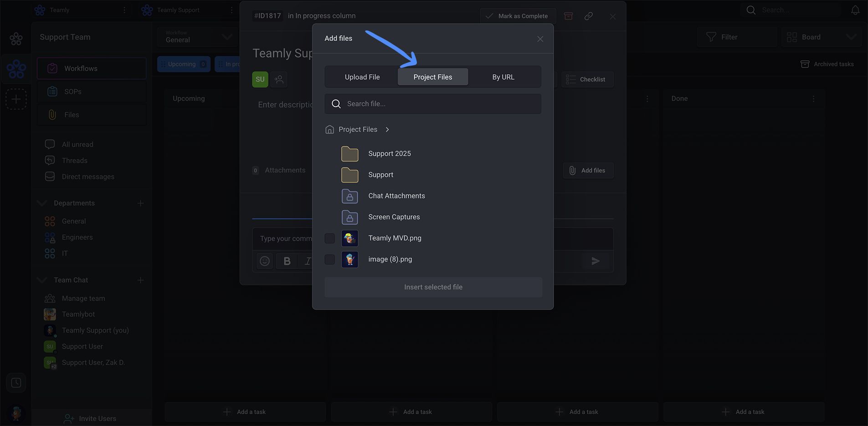The width and height of the screenshot is (868, 426).
Task: Open the Screen Captures locked folder
Action: click(x=394, y=217)
